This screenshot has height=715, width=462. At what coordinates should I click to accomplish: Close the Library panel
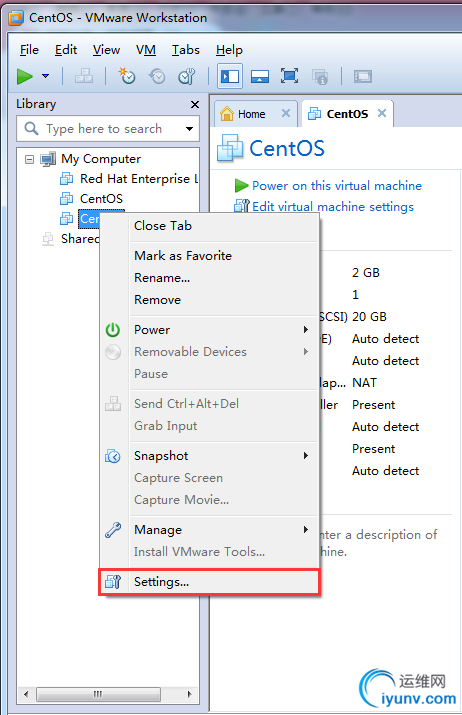195,104
